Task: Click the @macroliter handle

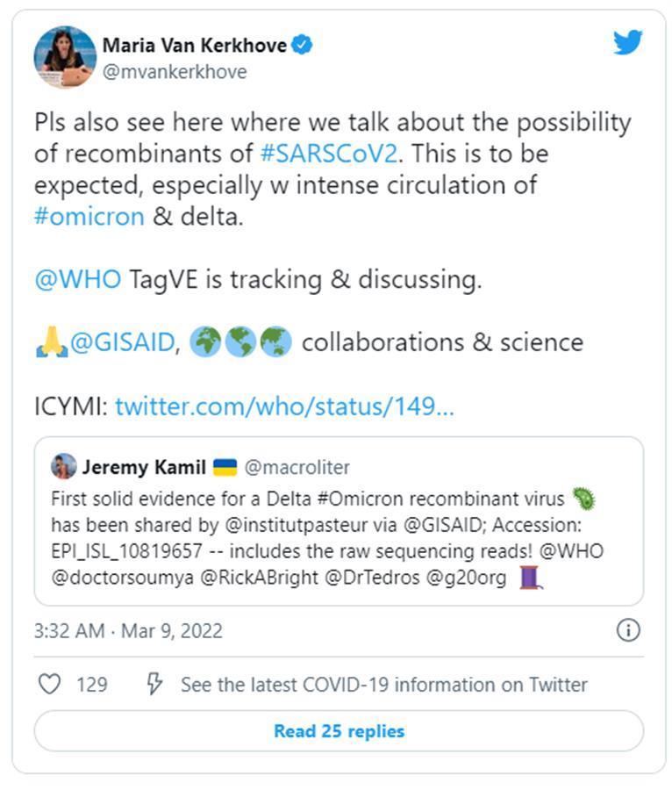Action: pos(297,466)
